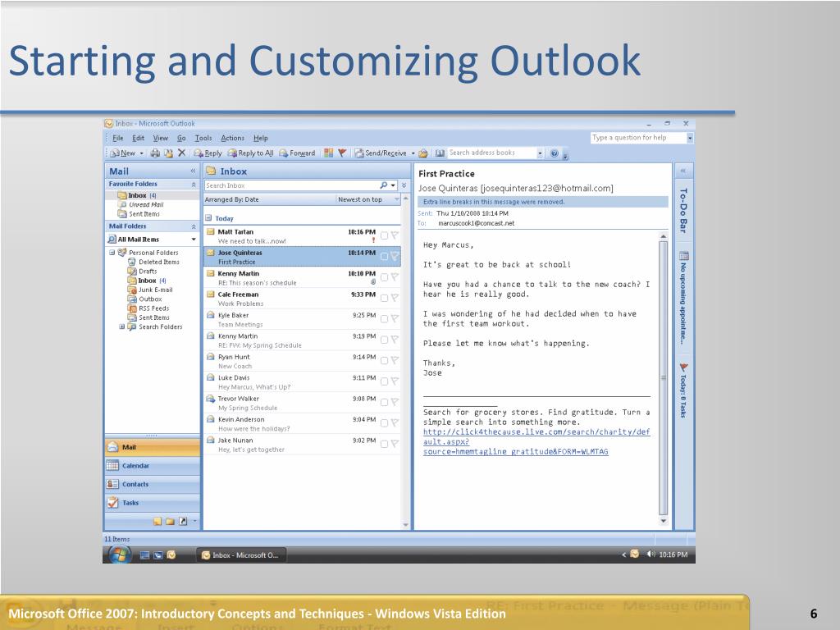840x630 pixels.
Task: Flag the Matt Tartan message for follow up
Action: click(395, 235)
